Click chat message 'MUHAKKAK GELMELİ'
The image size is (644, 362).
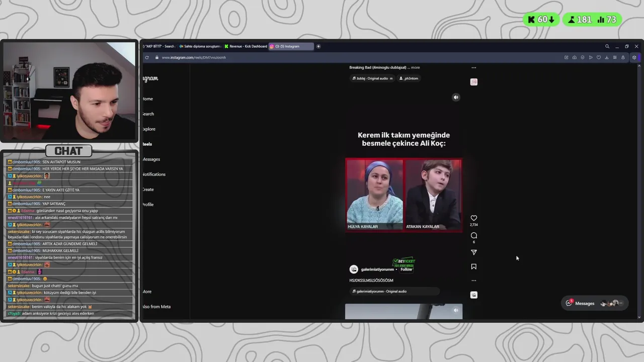pos(60,250)
